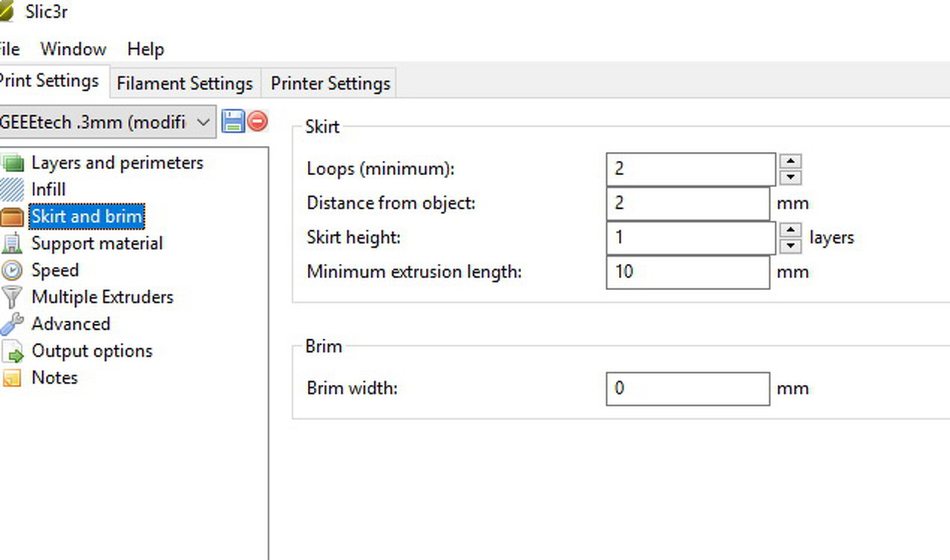Image resolution: width=950 pixels, height=560 pixels.
Task: Click the 'Brim' group heading
Action: pos(324,346)
